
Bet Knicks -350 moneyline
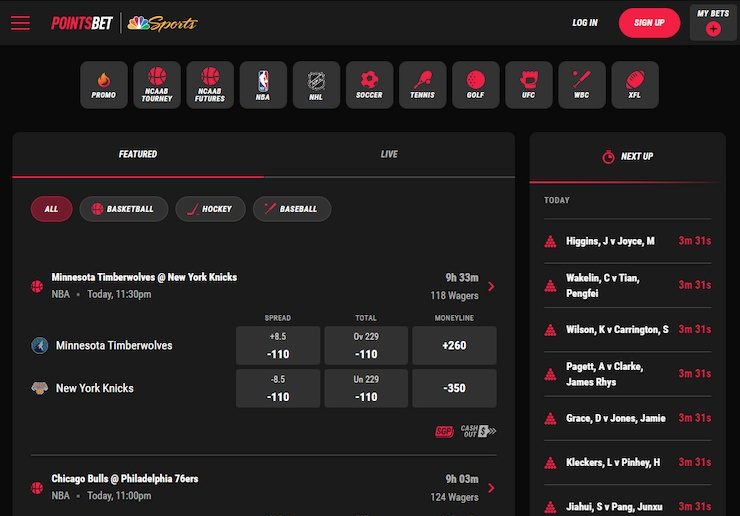click(x=454, y=388)
